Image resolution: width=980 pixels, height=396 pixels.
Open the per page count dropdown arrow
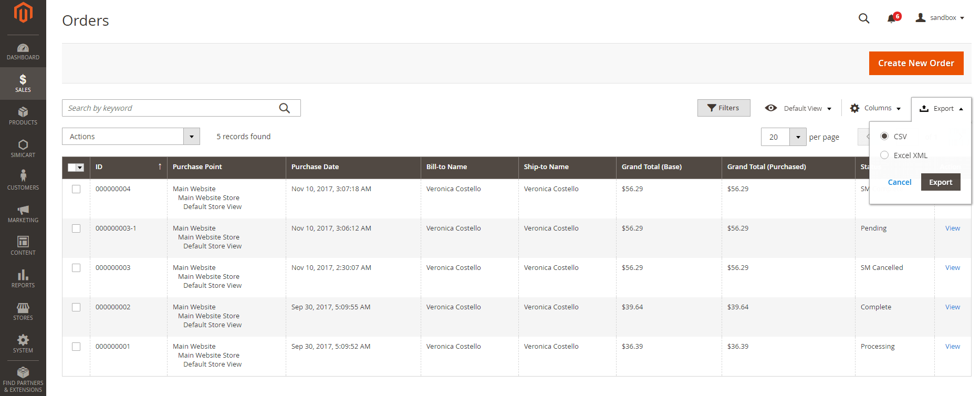[798, 137]
